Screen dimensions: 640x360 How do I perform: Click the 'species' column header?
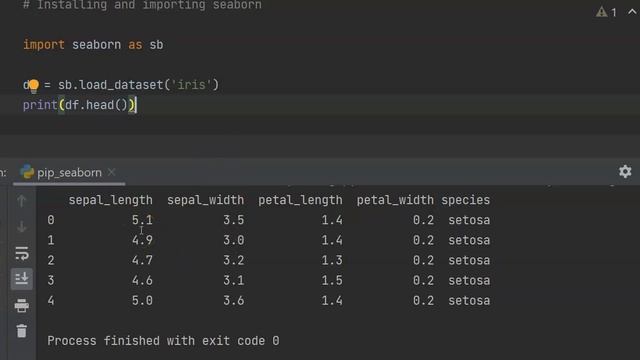(x=465, y=200)
